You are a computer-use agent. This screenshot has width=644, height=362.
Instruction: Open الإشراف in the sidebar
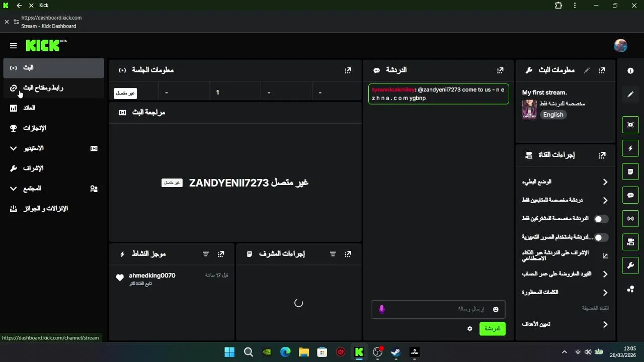(53, 168)
